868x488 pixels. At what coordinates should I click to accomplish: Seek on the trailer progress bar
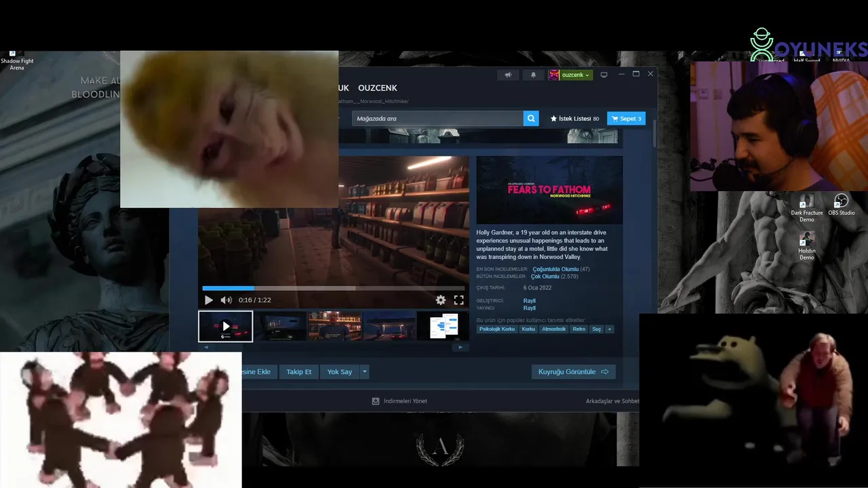pos(334,289)
